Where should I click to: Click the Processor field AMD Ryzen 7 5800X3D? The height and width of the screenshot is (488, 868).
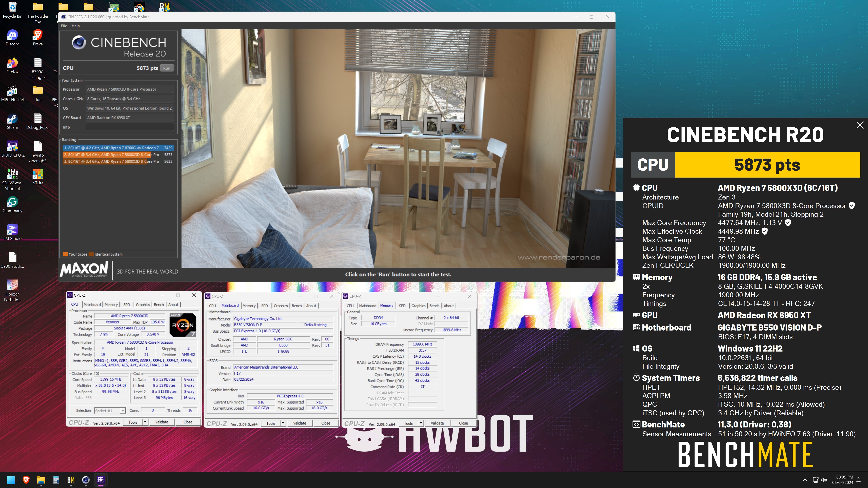coord(130,89)
